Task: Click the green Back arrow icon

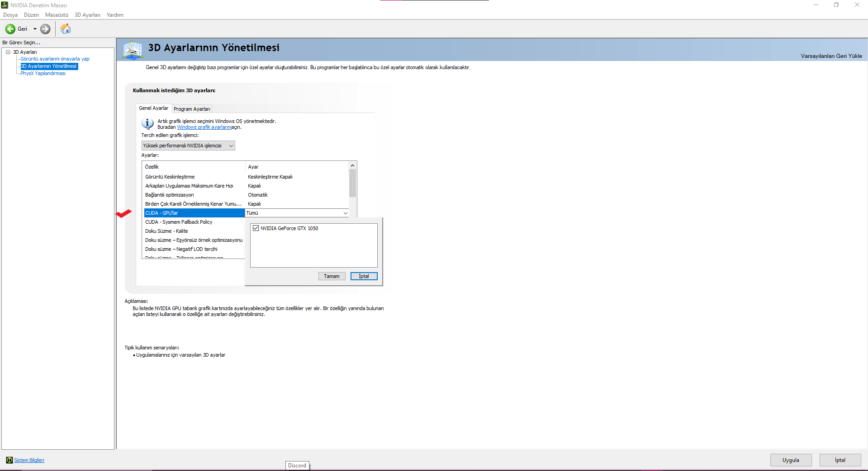Action: [10, 29]
